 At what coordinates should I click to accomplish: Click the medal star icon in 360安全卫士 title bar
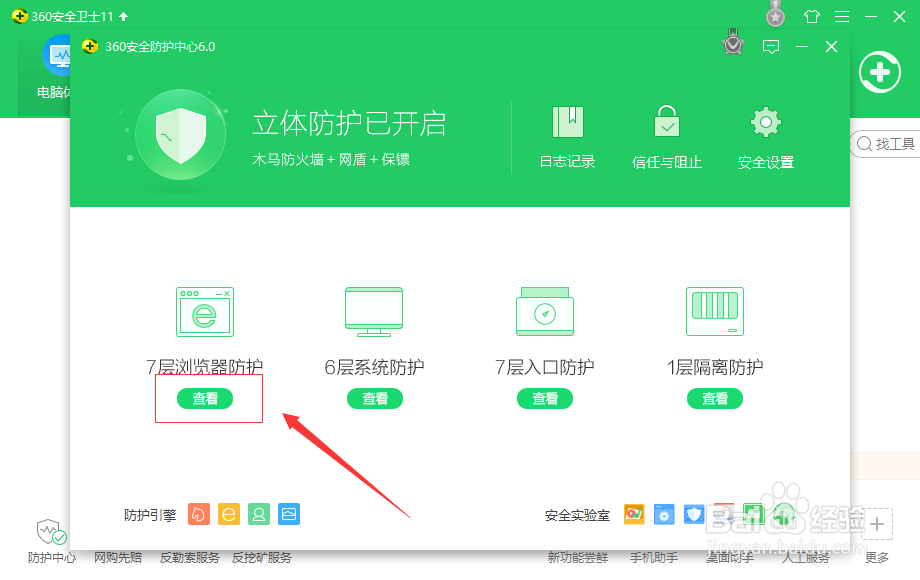[x=776, y=15]
